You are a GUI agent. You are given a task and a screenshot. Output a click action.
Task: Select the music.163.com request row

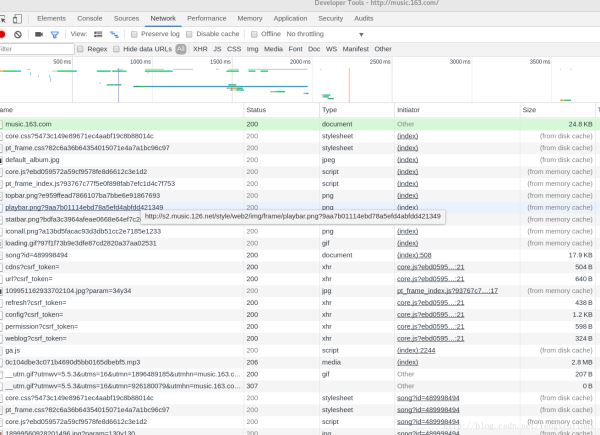point(298,124)
